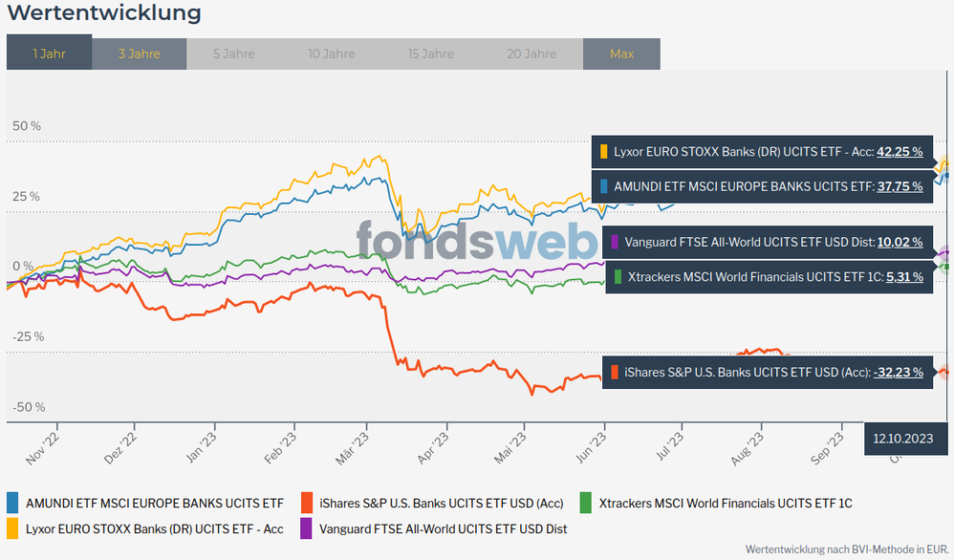Viewport: 954px width, 560px height.
Task: Click the Jun '23 axis label
Action: point(592,448)
